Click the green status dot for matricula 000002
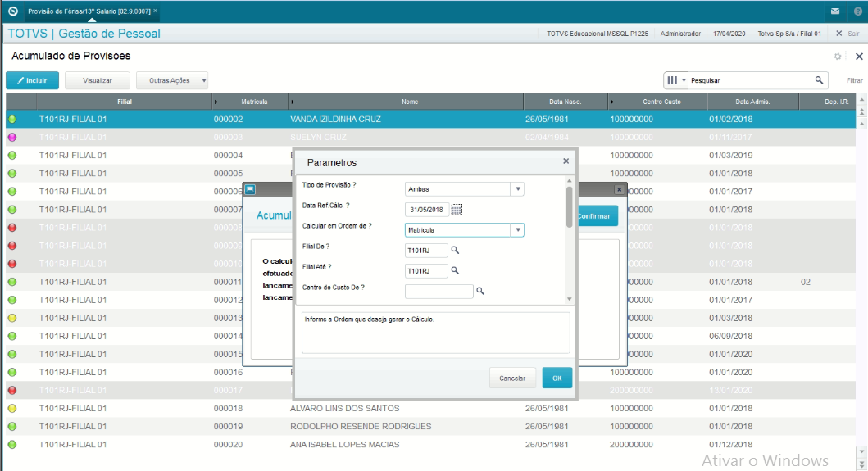 (x=12, y=119)
